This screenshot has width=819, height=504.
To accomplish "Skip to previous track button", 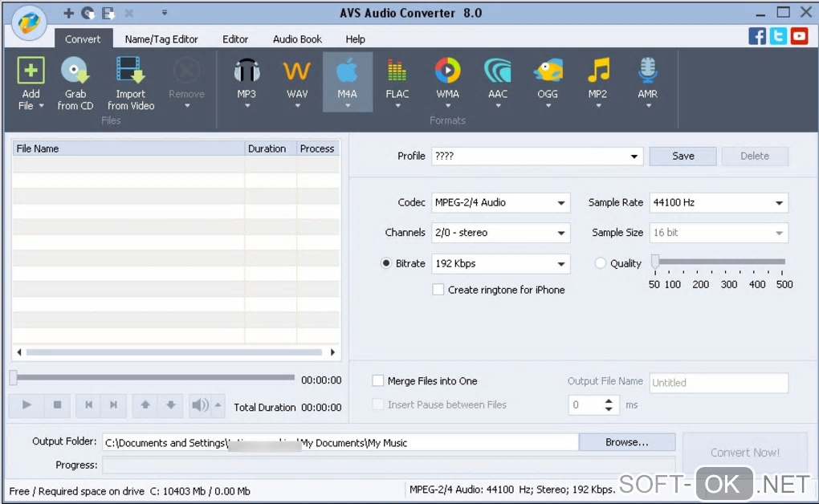I will point(89,404).
